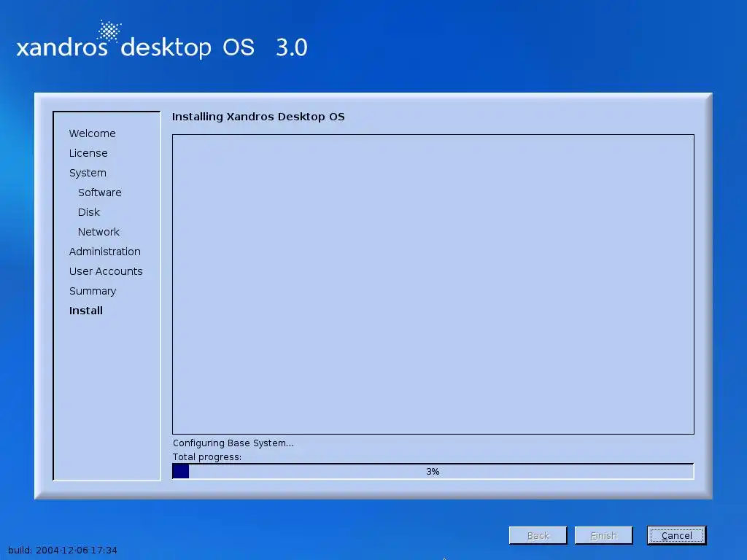Select the System step in sidebar
This screenshot has height=560, width=747.
click(88, 173)
